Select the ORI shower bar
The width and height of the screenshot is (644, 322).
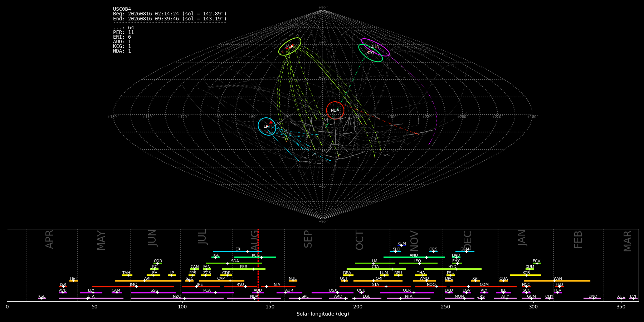[x=378, y=281]
